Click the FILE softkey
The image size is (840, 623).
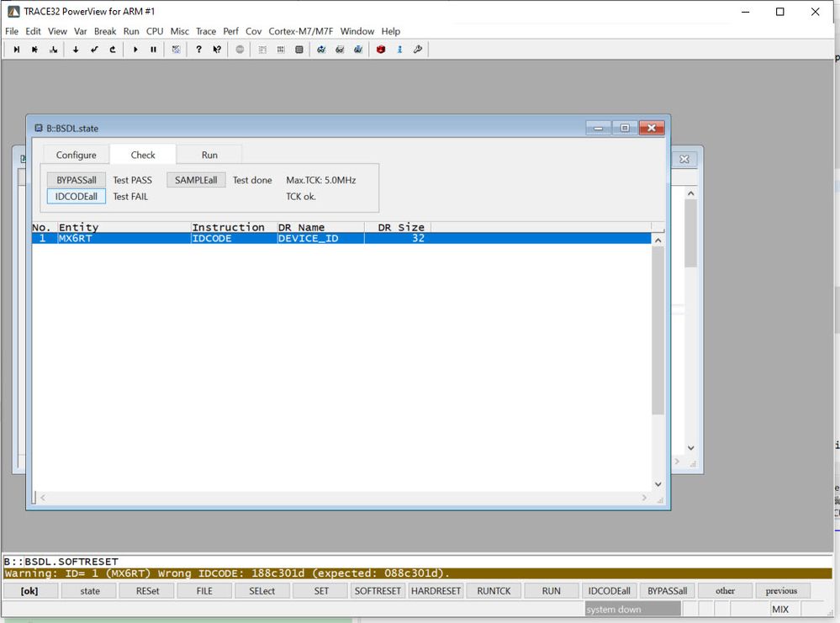click(x=204, y=591)
